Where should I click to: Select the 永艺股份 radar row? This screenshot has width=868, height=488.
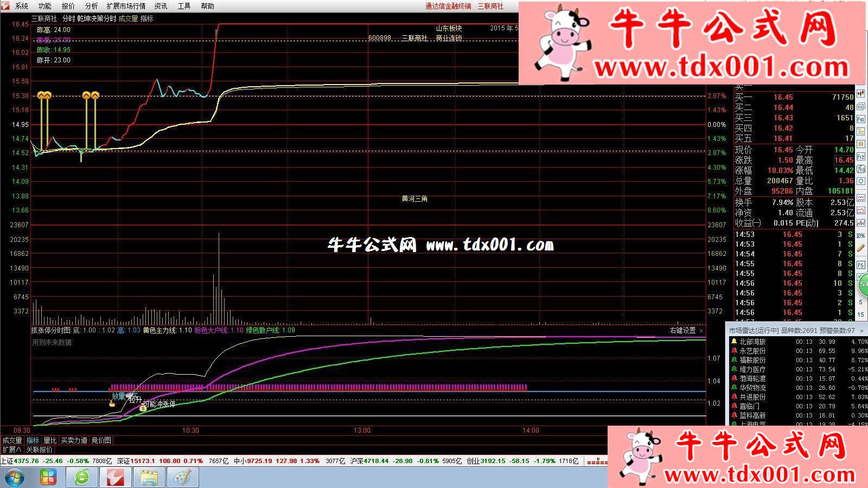799,351
